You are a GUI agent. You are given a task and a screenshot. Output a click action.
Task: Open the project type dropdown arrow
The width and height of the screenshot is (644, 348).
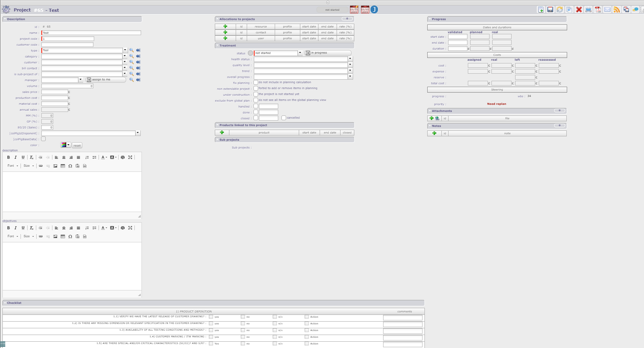click(125, 50)
